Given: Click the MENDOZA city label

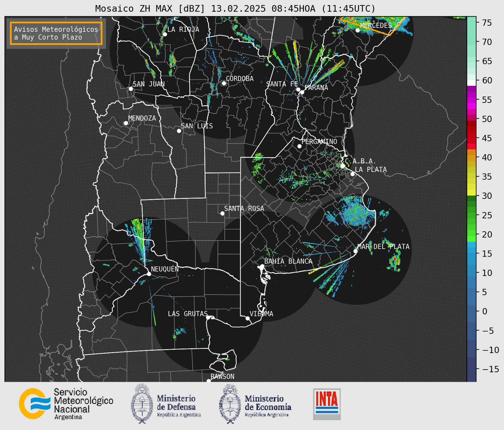Looking at the screenshot, I should (142, 118).
